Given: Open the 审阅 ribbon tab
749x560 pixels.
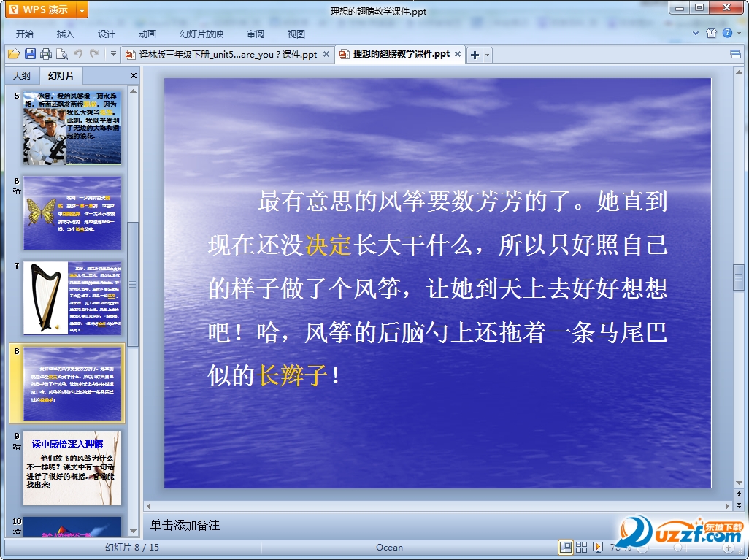Looking at the screenshot, I should [x=256, y=34].
